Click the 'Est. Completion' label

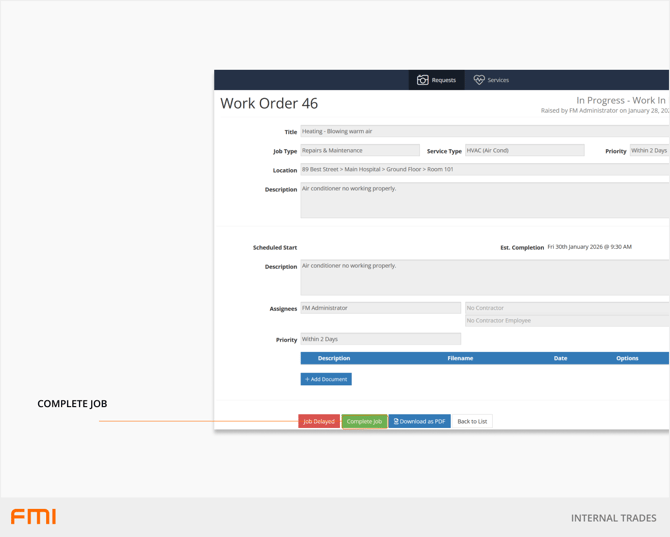pos(522,247)
